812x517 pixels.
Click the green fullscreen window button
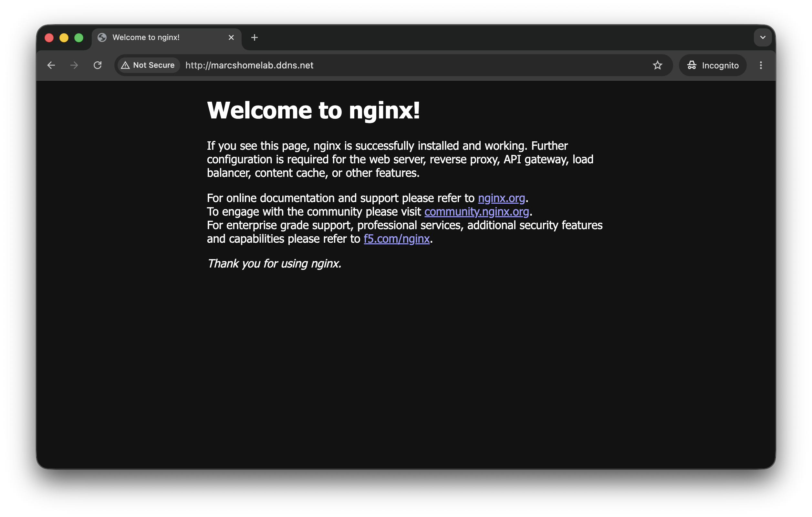[79, 37]
